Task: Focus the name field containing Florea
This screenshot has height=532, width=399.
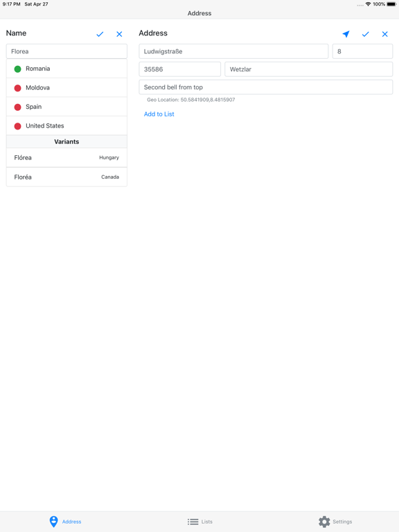Action: click(66, 51)
